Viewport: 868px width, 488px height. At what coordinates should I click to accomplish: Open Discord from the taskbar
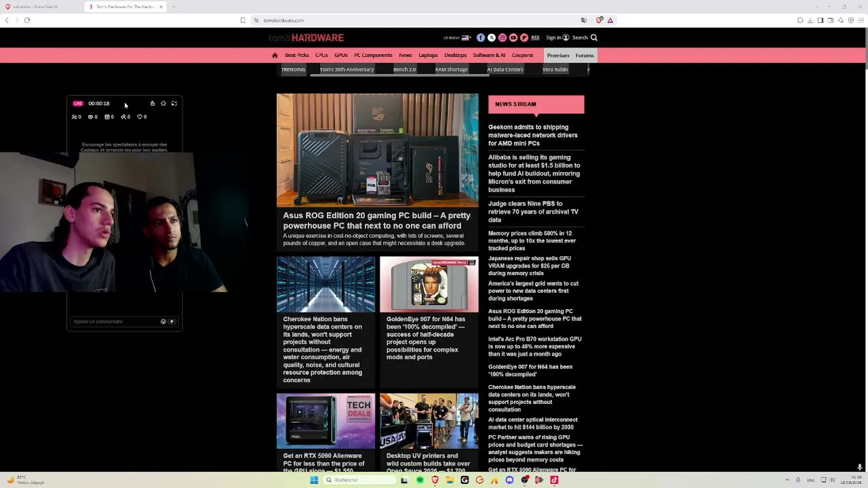[509, 481]
